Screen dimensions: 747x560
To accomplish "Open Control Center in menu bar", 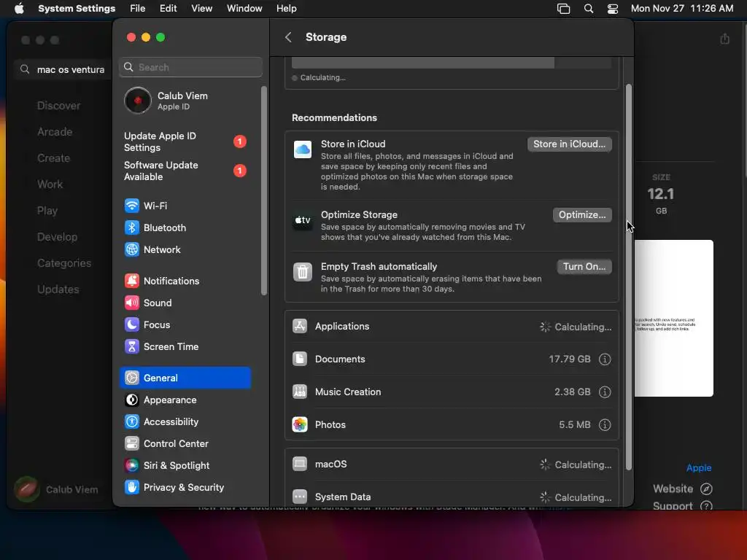I will (613, 9).
